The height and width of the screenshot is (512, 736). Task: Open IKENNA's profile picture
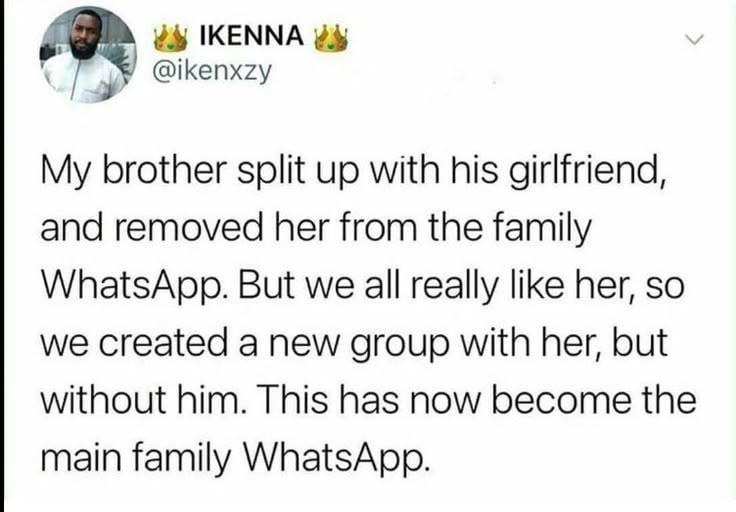click(87, 55)
